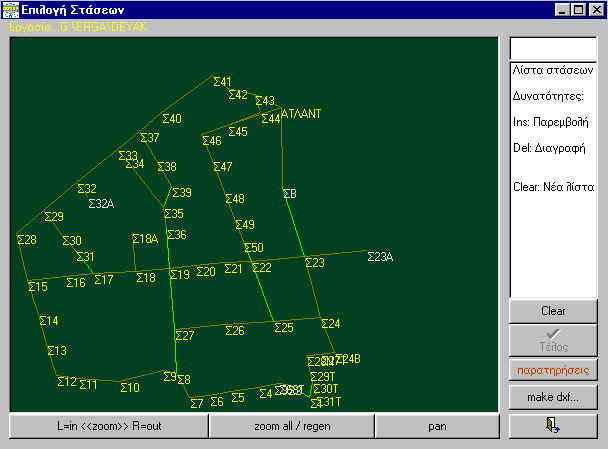The width and height of the screenshot is (608, 449).
Task: Choose station Σ25 on the map
Action: tap(284, 327)
